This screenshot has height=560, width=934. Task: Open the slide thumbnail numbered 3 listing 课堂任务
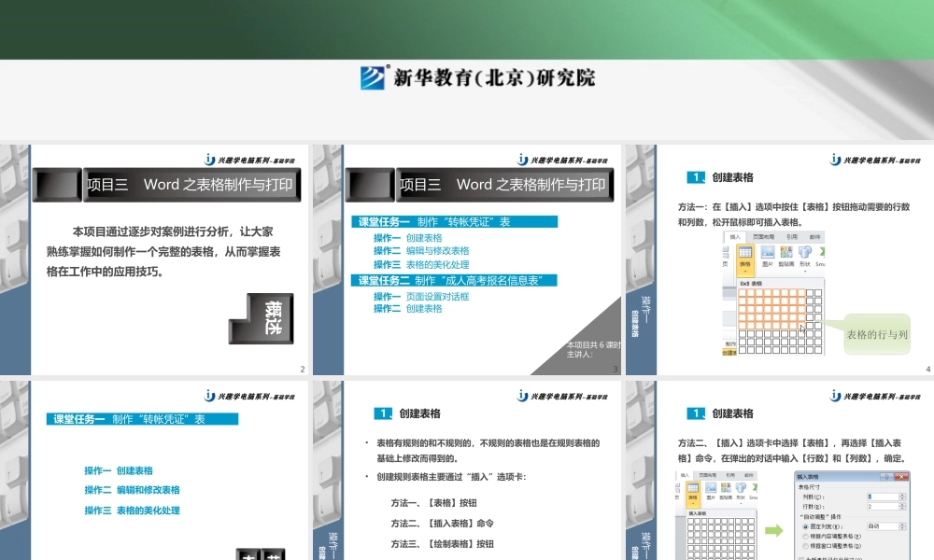coord(467,260)
